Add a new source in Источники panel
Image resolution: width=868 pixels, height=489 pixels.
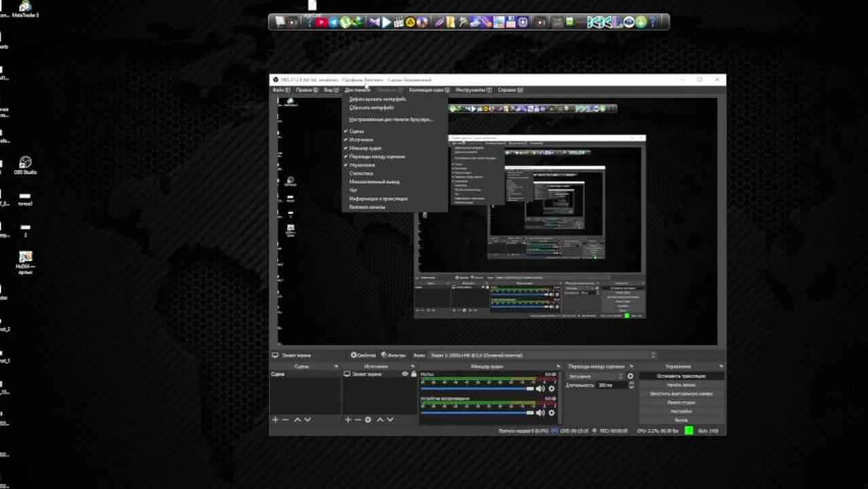tap(348, 420)
